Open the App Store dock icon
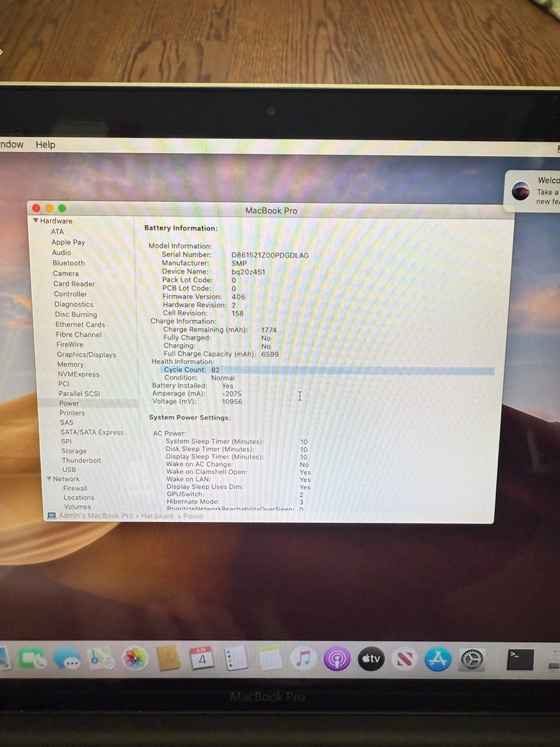 [438, 659]
